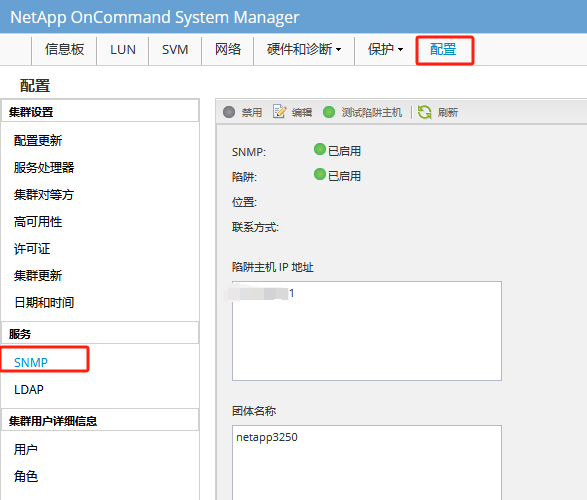Switch to the 信息板 tab
This screenshot has width=587, height=500.
64,49
